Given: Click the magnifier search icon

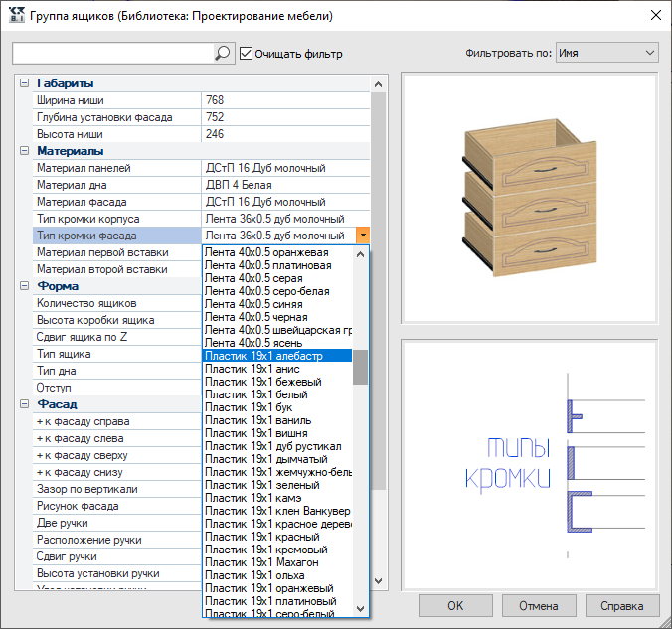Looking at the screenshot, I should click(x=222, y=54).
